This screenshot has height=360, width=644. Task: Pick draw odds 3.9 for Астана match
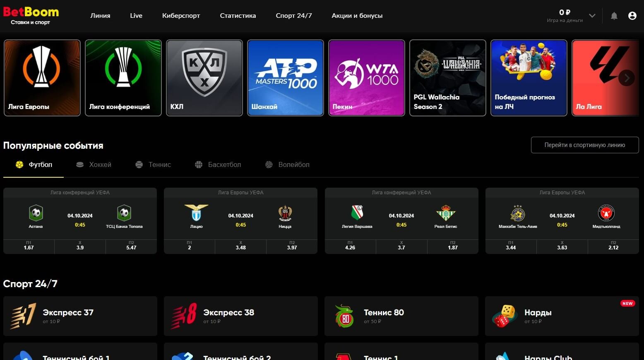(x=80, y=246)
